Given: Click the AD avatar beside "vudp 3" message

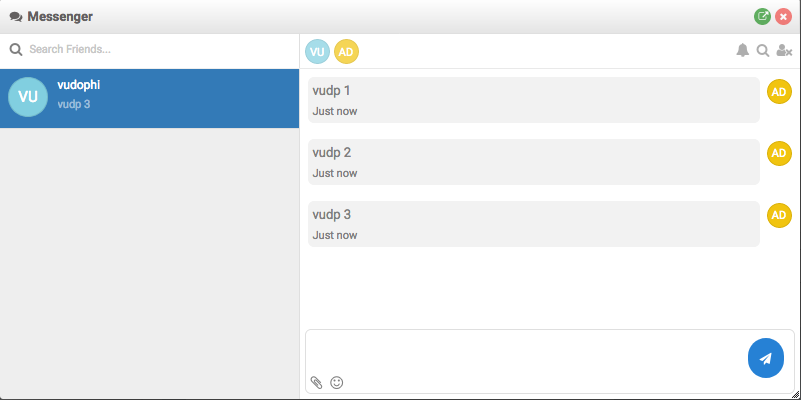Looking at the screenshot, I should [779, 215].
